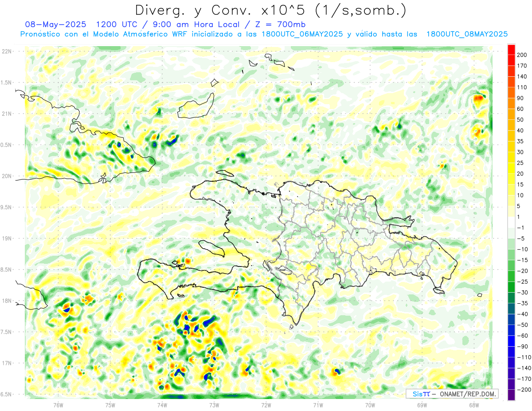Click the title 'Diverg. y Conv. x10^5 (1/s,somb.)'

pyautogui.click(x=270, y=10)
